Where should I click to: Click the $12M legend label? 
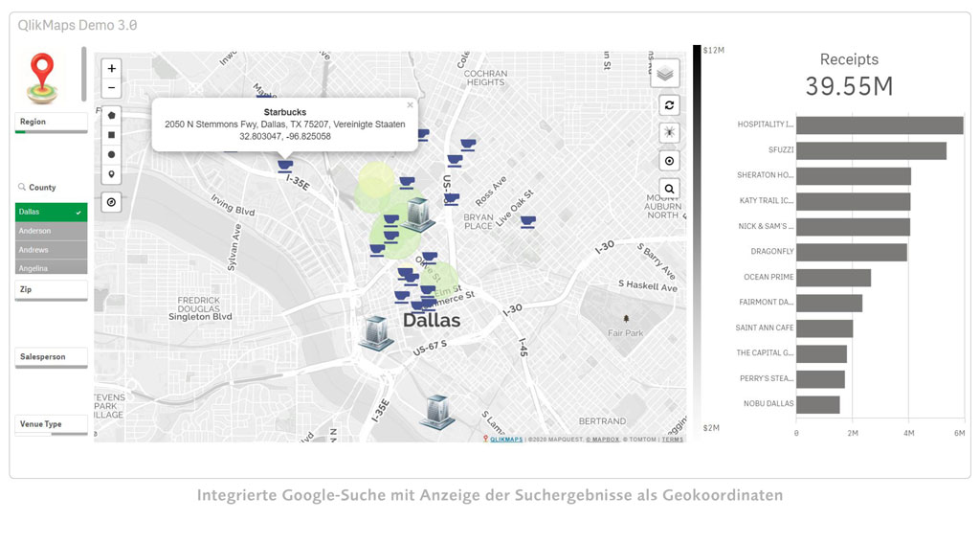[x=713, y=50]
